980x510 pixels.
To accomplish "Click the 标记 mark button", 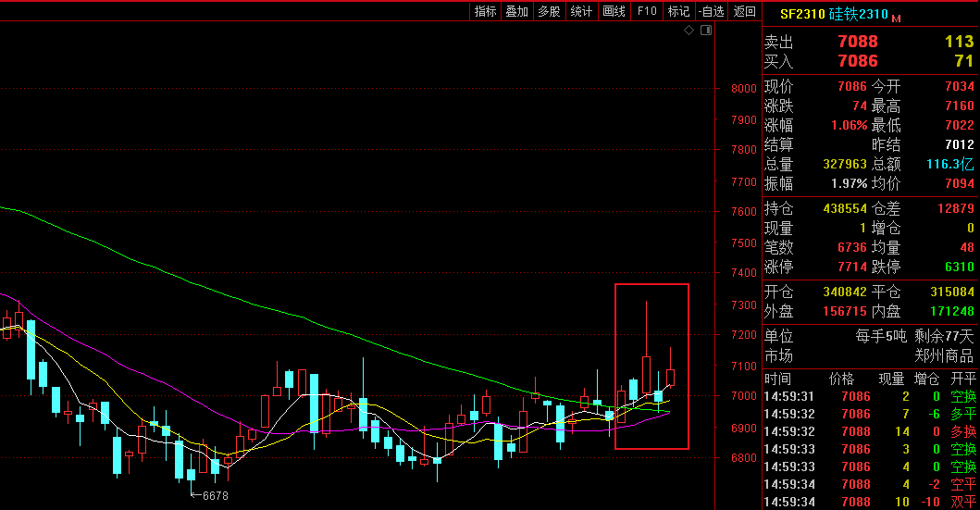I will click(679, 11).
